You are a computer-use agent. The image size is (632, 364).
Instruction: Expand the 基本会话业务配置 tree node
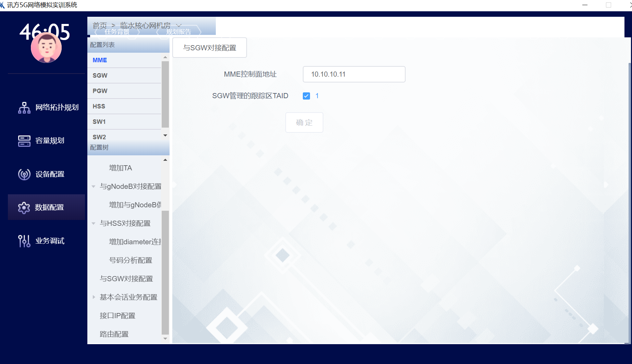[94, 297]
